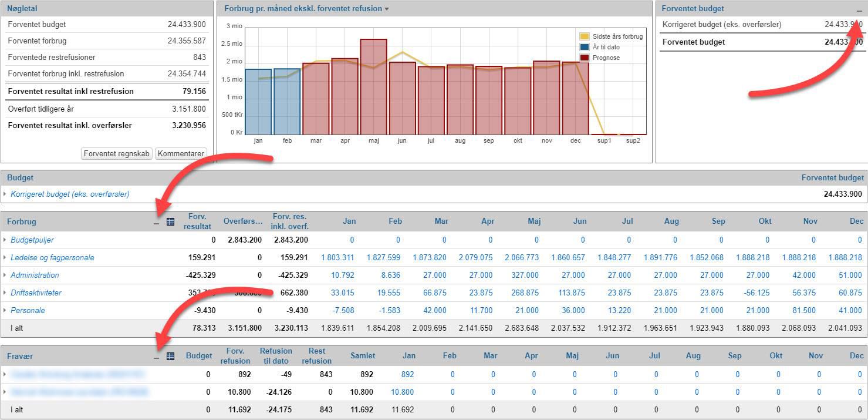868x420 pixels.
Task: Click the maj bar in the chart
Action: pyautogui.click(x=373, y=87)
